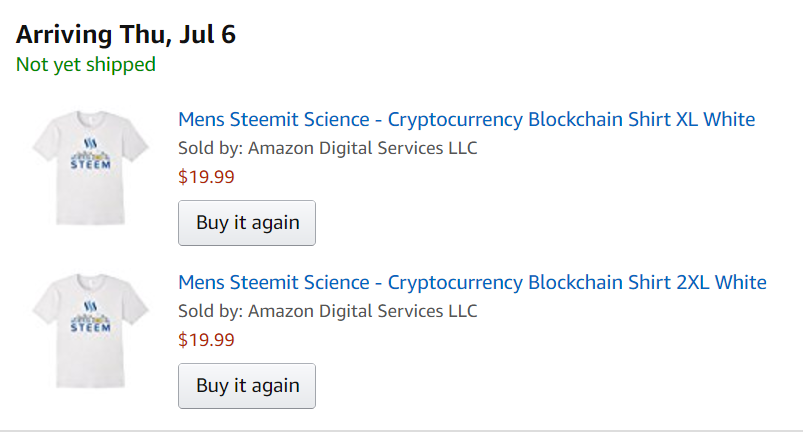The image size is (803, 438).
Task: Click the $19.99 price of the XL shirt
Action: [206, 177]
